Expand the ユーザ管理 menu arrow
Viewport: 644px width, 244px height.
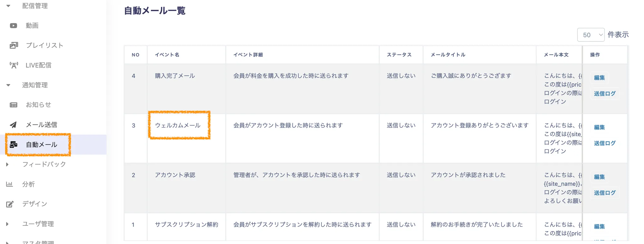click(x=7, y=224)
